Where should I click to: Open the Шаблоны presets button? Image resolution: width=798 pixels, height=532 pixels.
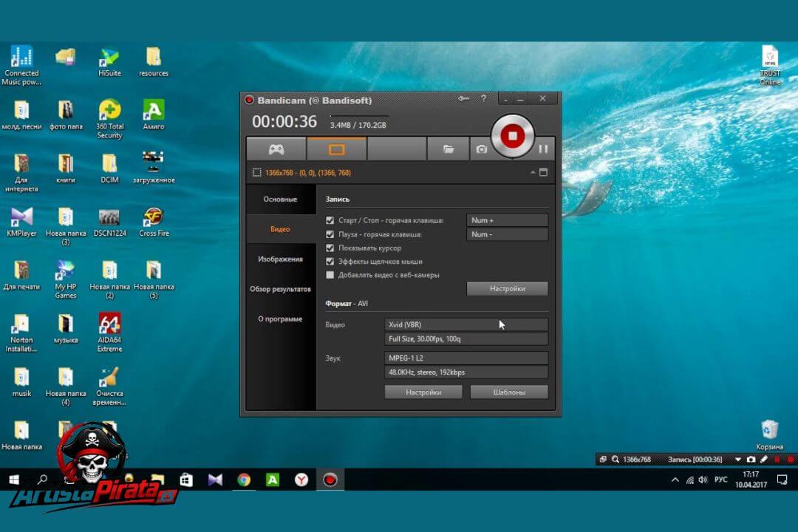509,392
